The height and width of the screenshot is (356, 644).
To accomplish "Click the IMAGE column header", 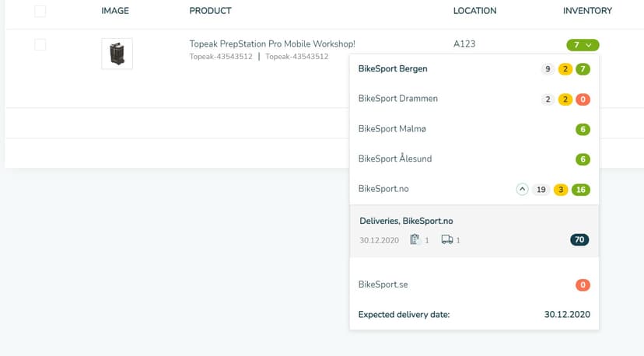I will coord(115,11).
